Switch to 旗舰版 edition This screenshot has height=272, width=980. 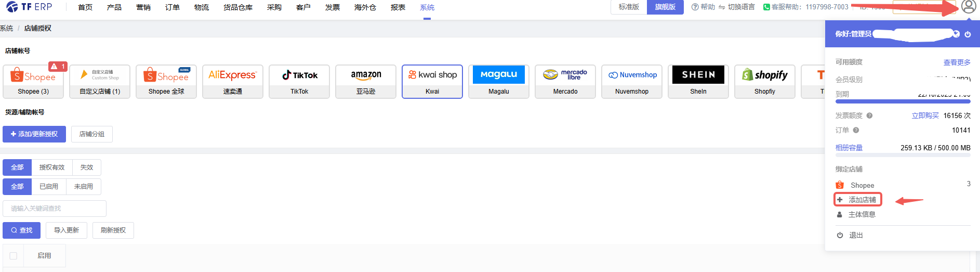click(x=665, y=7)
